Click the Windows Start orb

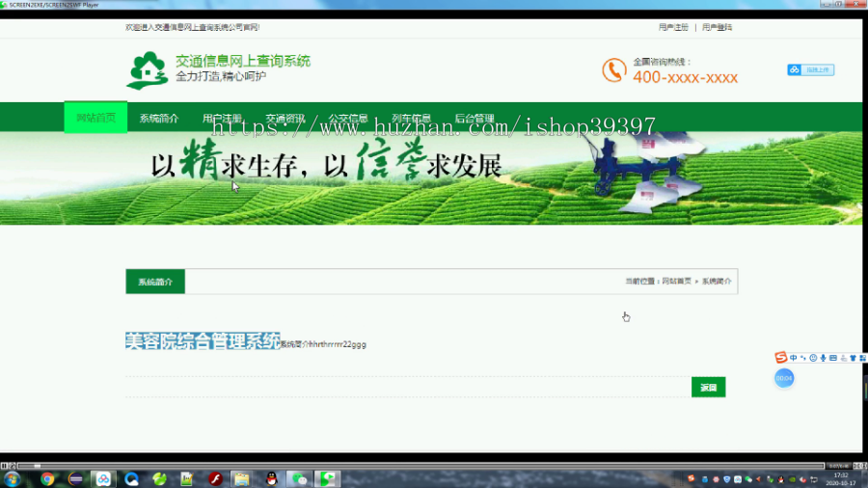point(13,478)
